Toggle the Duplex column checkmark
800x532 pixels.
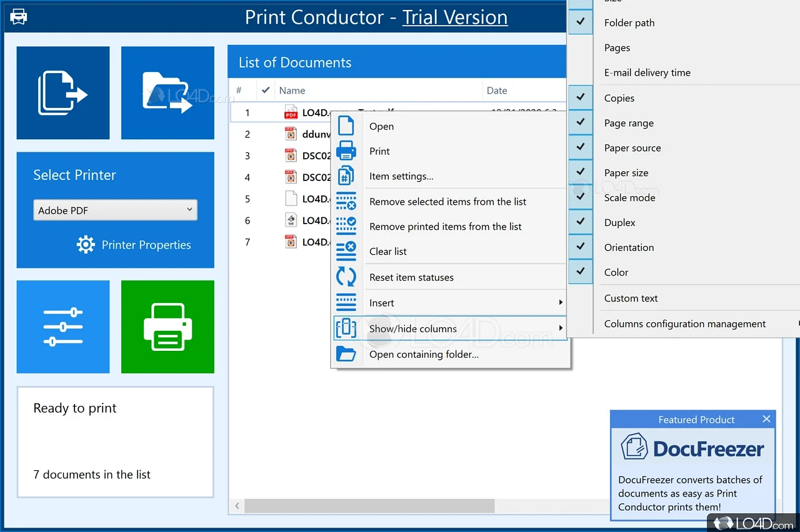click(x=581, y=222)
